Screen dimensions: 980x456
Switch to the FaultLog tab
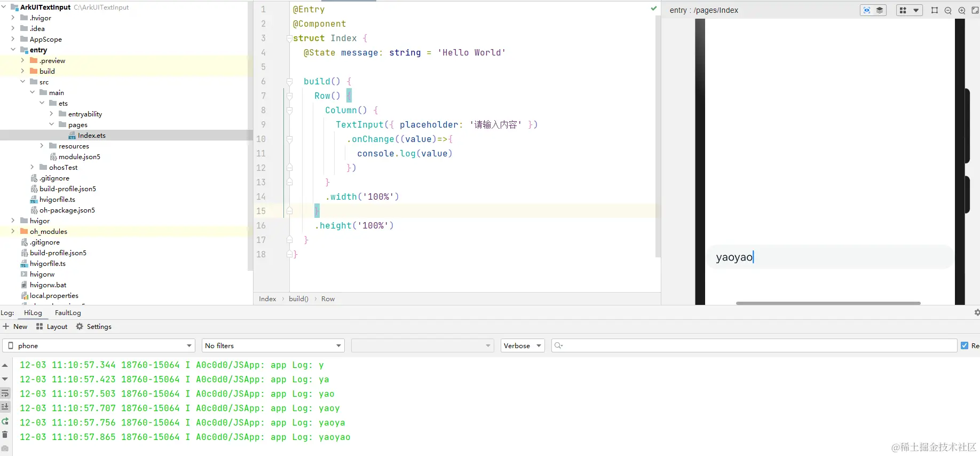coord(68,313)
